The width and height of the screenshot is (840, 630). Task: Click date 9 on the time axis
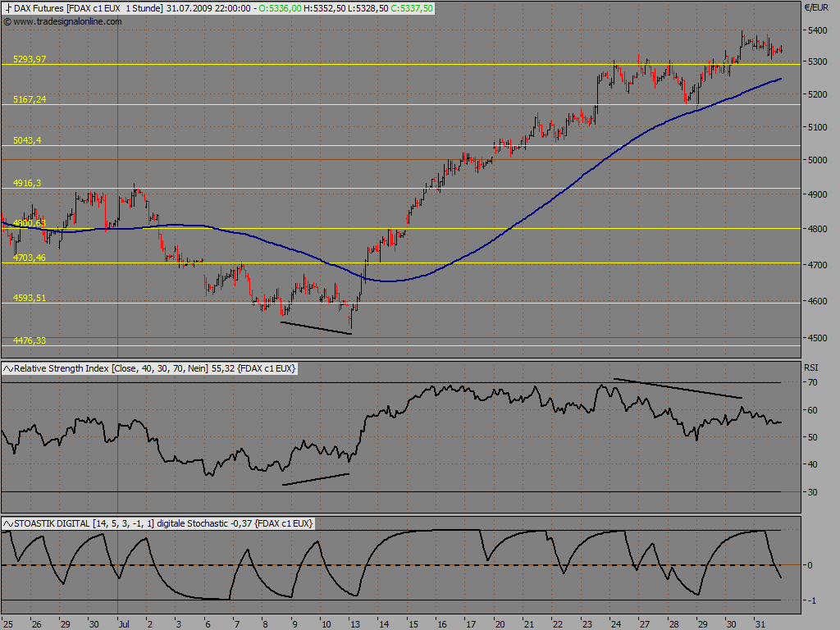click(294, 624)
